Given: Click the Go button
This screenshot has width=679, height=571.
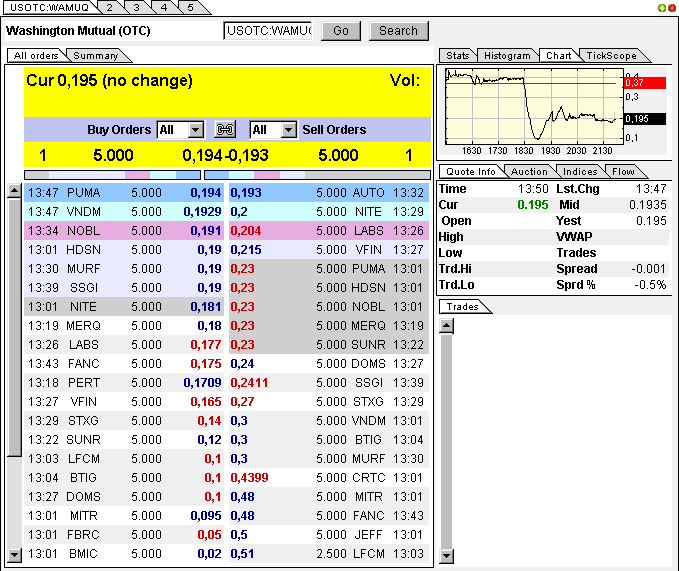Looking at the screenshot, I should pos(341,31).
